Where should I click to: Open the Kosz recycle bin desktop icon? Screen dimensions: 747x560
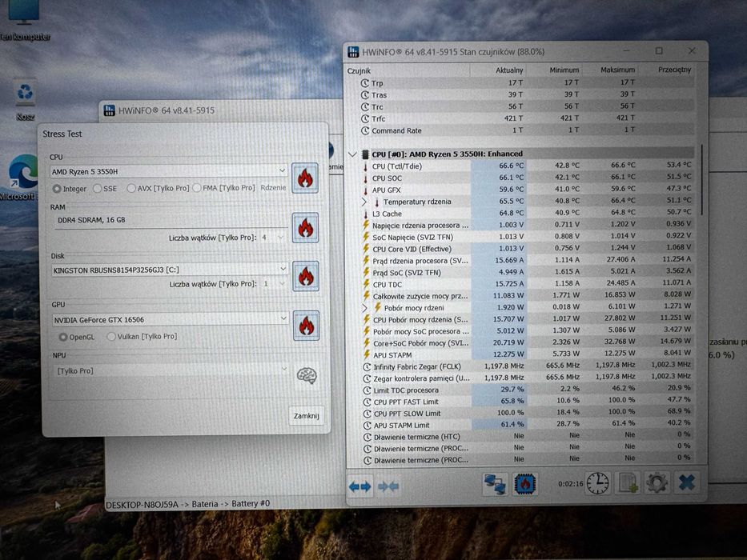(25, 99)
